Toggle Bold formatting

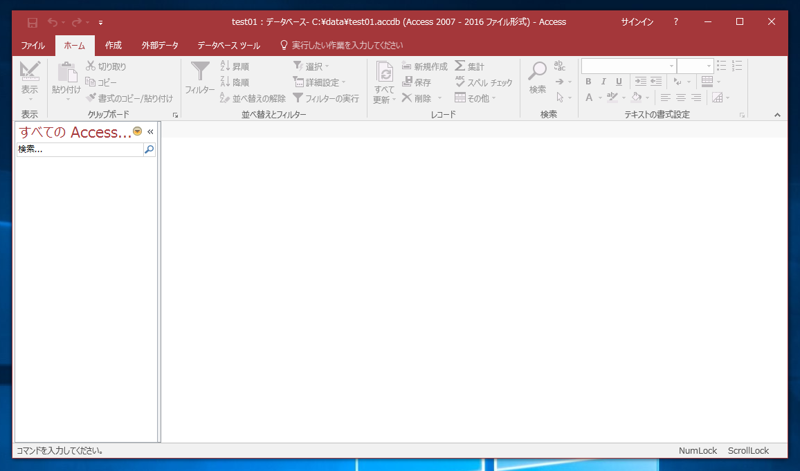click(x=588, y=82)
